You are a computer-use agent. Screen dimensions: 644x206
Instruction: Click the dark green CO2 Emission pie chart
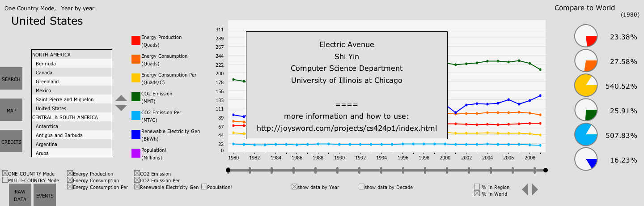(586, 110)
